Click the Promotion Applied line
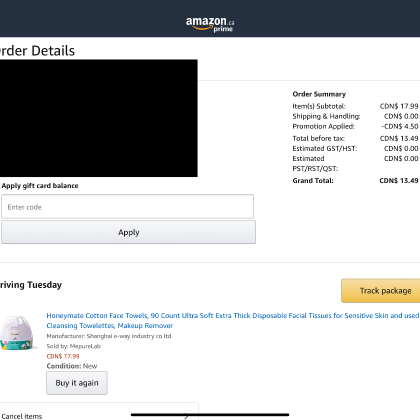 tap(355, 126)
